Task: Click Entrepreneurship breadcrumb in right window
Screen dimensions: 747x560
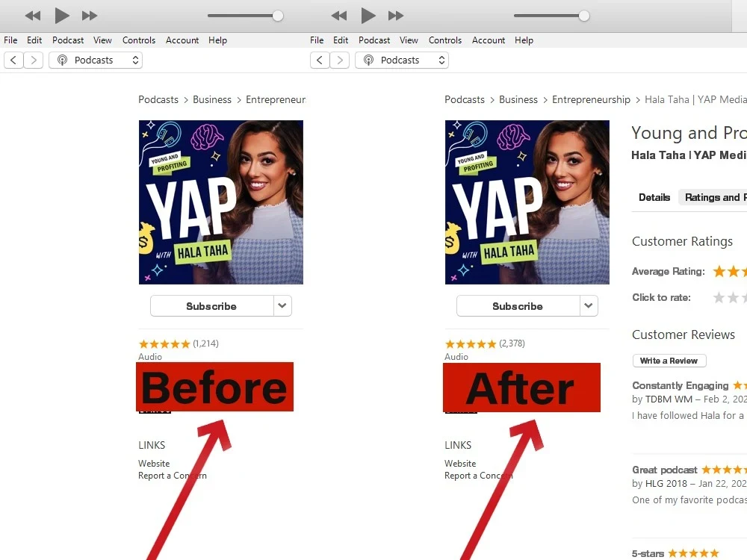Action: click(591, 99)
